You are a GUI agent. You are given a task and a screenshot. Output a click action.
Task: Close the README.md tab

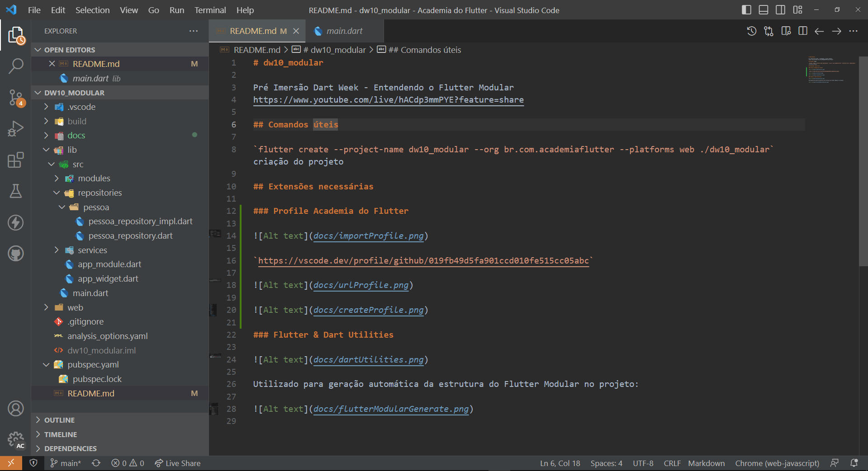pyautogui.click(x=296, y=31)
